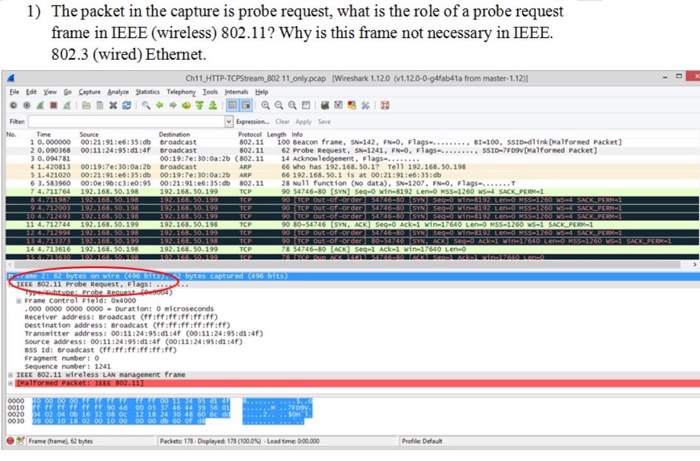Expand the Malformed Packet tree node

point(11,383)
